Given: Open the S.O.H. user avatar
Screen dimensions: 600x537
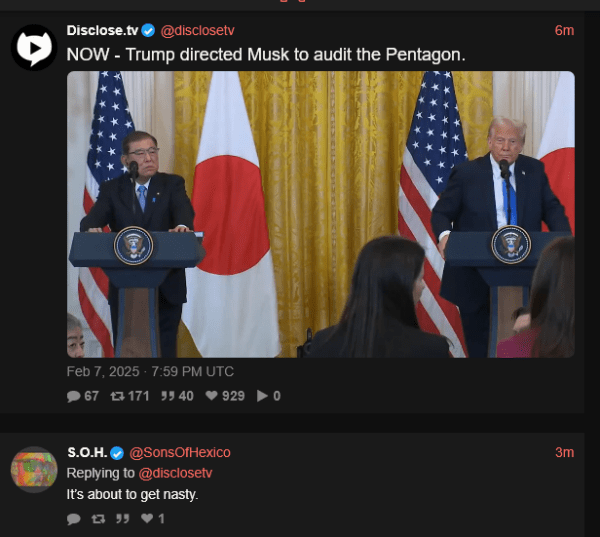Looking at the screenshot, I should click(34, 469).
